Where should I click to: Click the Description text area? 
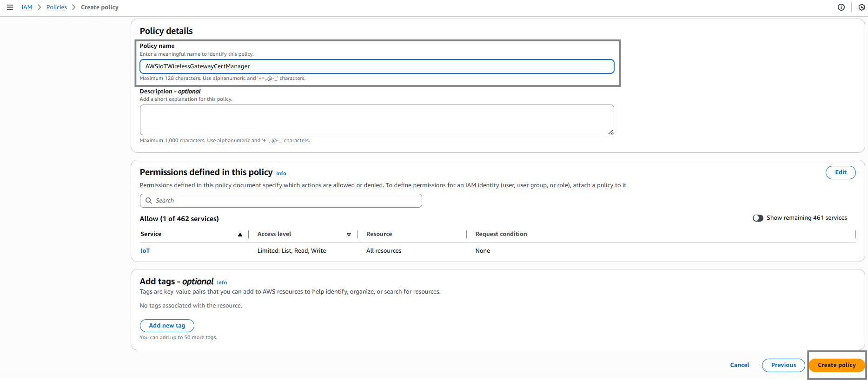coord(377,120)
